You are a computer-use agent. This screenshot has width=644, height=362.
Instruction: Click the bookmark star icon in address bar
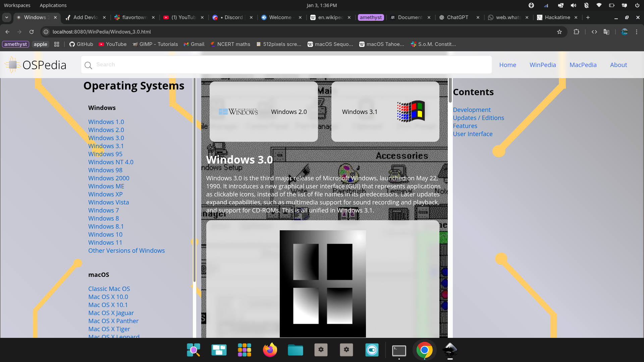(x=559, y=32)
